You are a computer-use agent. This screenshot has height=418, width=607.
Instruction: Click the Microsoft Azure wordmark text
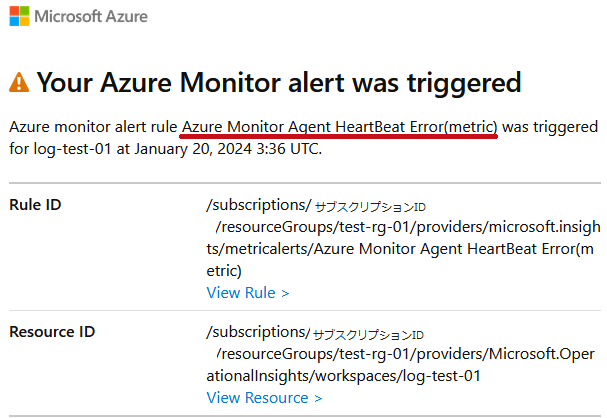(x=91, y=17)
